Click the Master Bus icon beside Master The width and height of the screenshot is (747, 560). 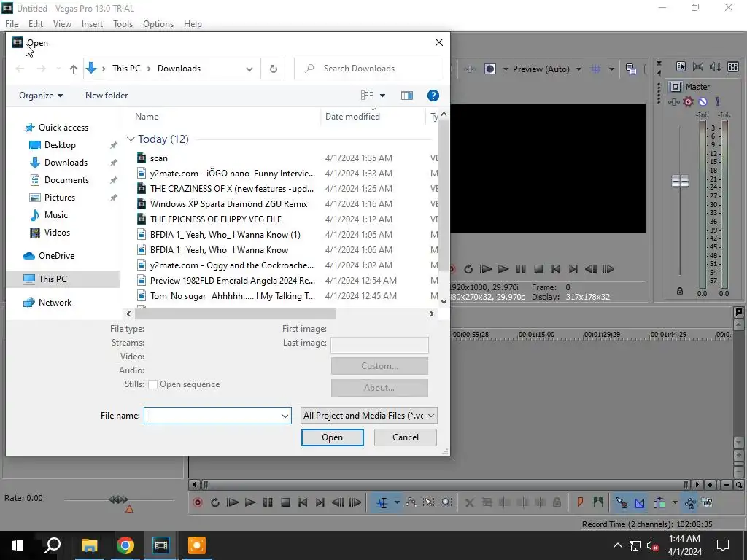pos(675,87)
